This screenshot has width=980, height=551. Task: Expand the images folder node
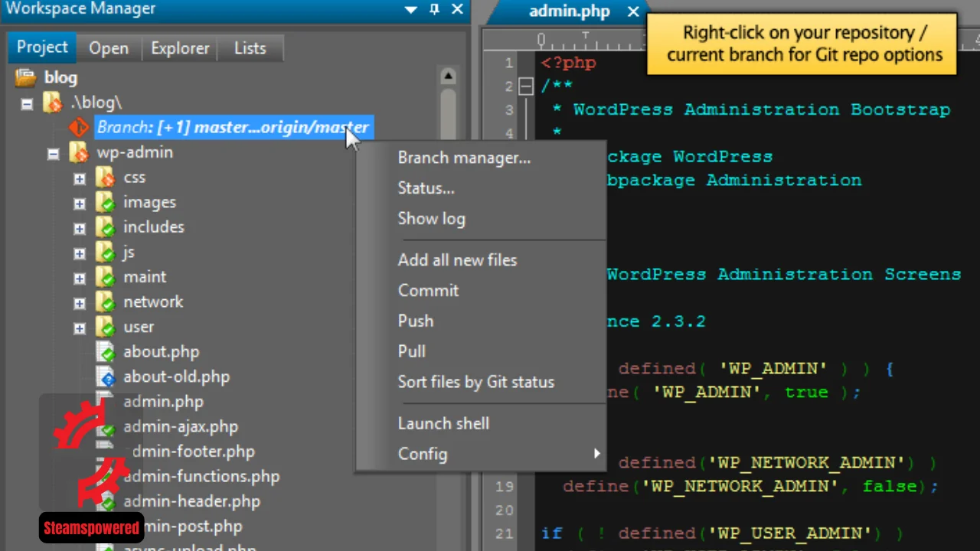pyautogui.click(x=80, y=204)
